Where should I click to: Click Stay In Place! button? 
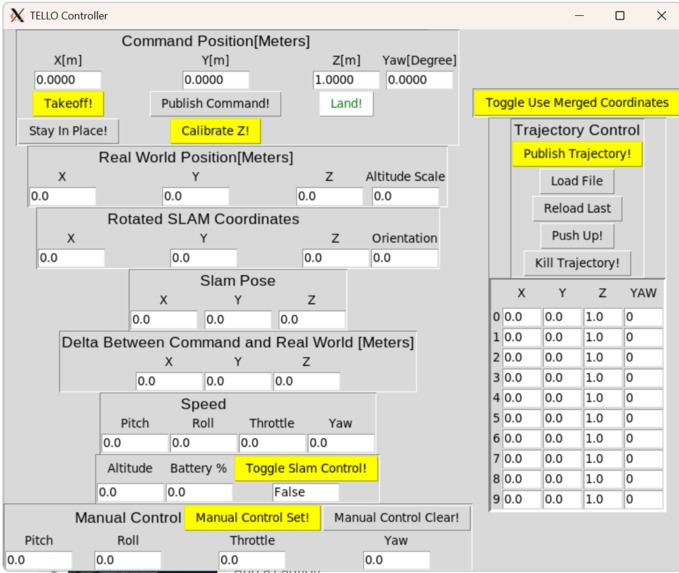pos(68,131)
